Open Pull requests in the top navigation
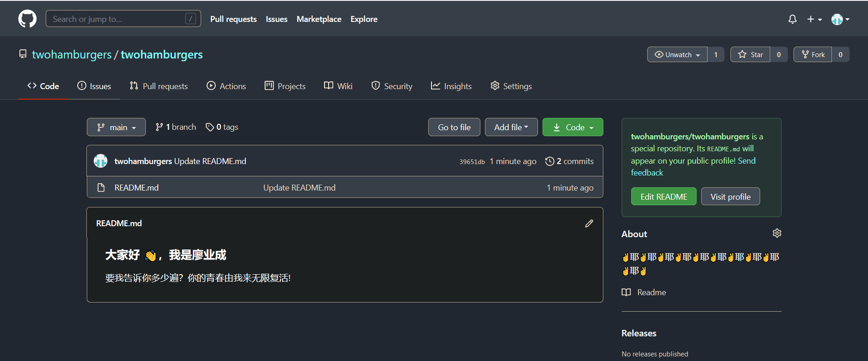Viewport: 868px width, 361px height. coord(234,19)
